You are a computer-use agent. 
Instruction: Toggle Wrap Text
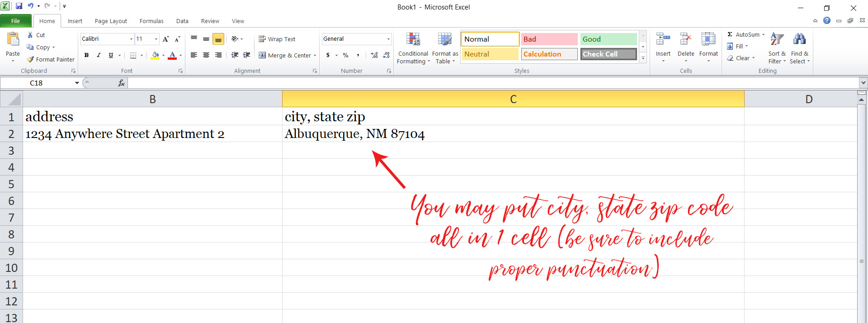[x=277, y=39]
